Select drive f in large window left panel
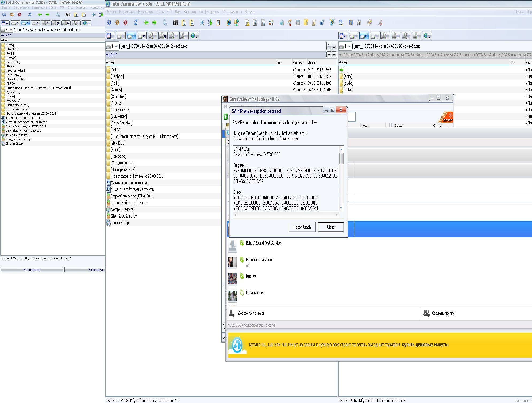Viewport: 532px width, 403px height. point(152,36)
